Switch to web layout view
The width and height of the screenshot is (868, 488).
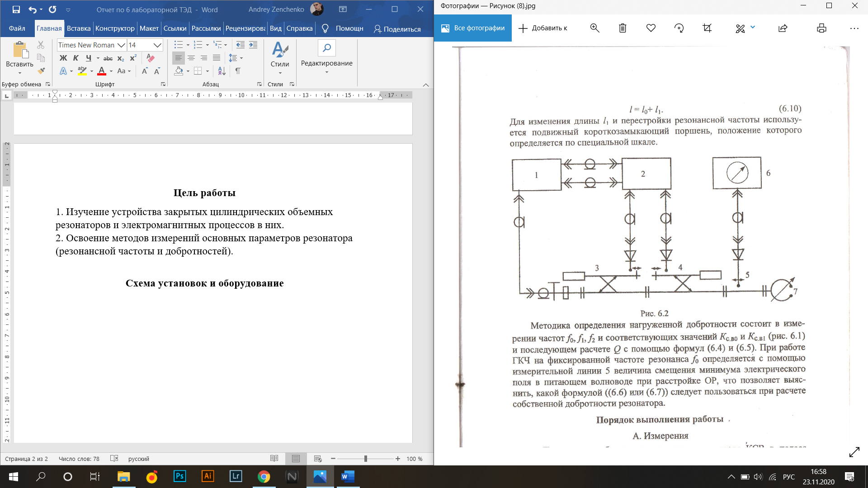pyautogui.click(x=318, y=459)
